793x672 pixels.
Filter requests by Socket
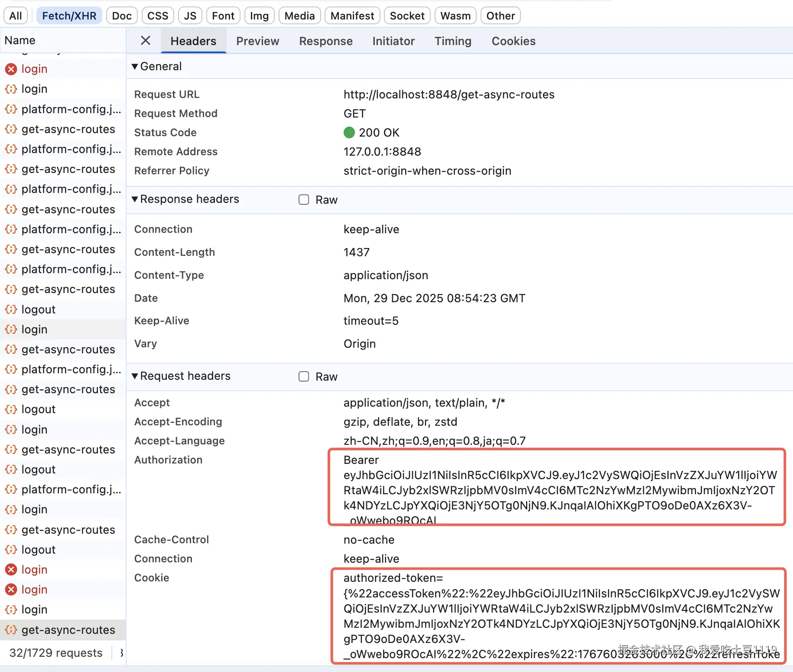click(x=407, y=16)
